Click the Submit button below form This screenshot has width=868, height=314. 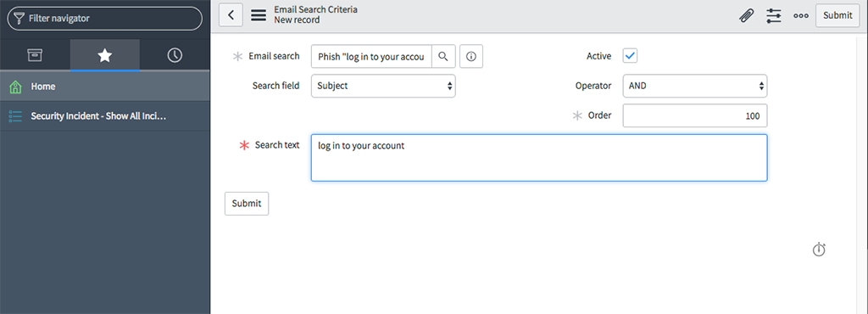(247, 203)
